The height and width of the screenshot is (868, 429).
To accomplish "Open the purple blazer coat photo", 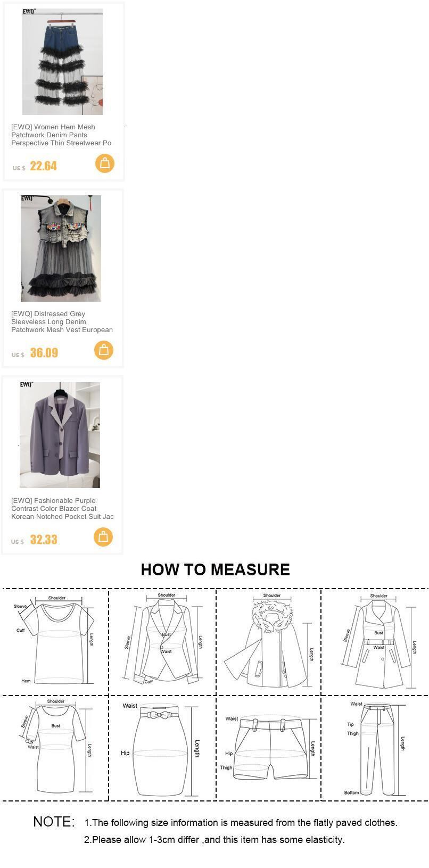I will tap(60, 435).
